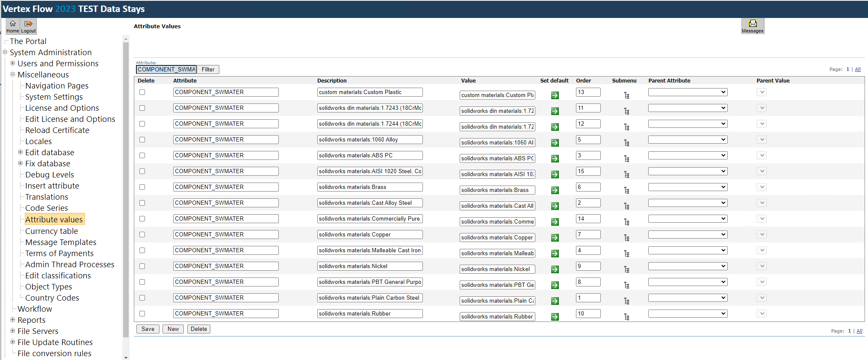
Task: Click the Home icon
Action: (12, 26)
